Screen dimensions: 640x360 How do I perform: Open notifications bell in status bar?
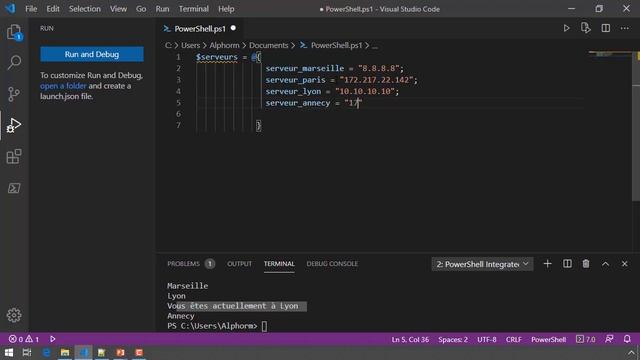[x=627, y=339]
